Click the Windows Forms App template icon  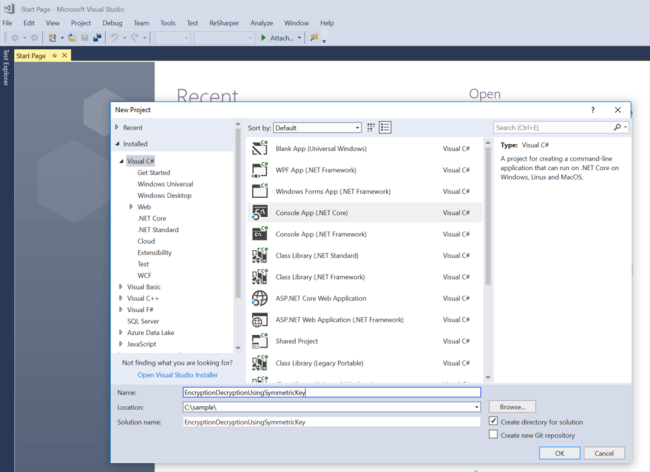[260, 191]
